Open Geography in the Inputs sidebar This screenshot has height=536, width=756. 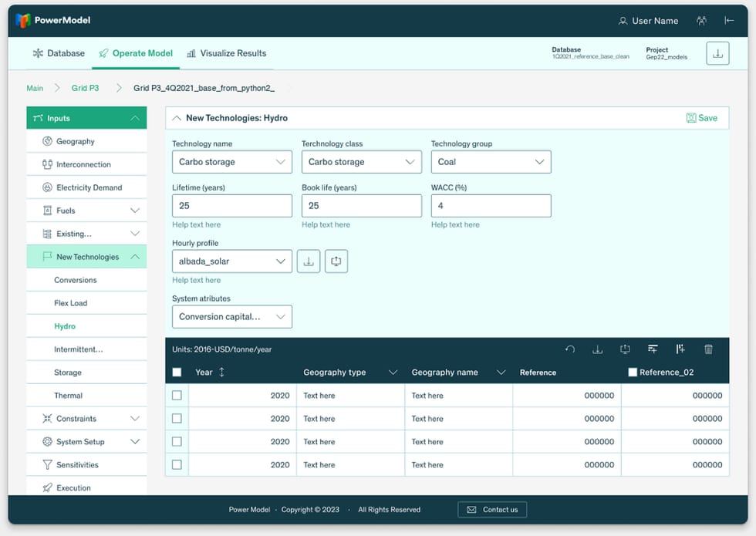coord(86,141)
